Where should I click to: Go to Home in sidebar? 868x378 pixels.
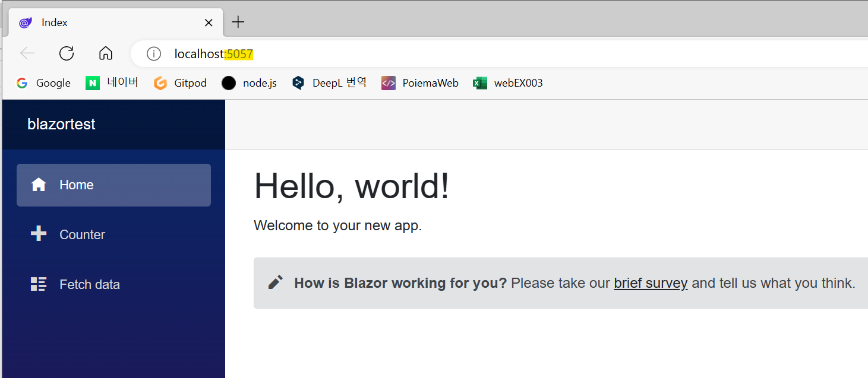(x=113, y=185)
